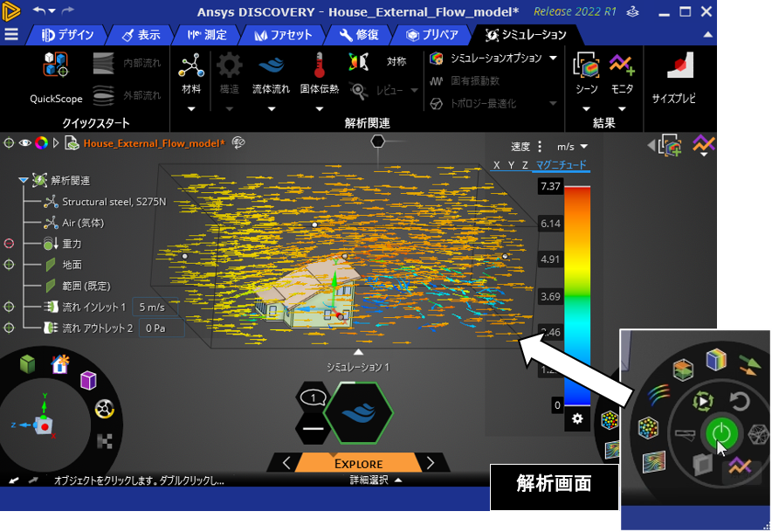772x532 pixels.
Task: Click the add-scene icon above the viewport
Action: point(671,145)
